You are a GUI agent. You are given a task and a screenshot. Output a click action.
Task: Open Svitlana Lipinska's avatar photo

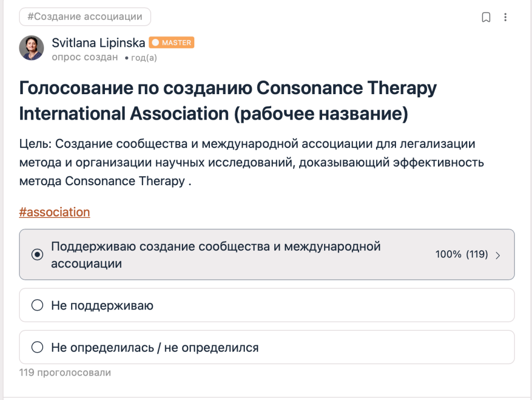coord(31,48)
